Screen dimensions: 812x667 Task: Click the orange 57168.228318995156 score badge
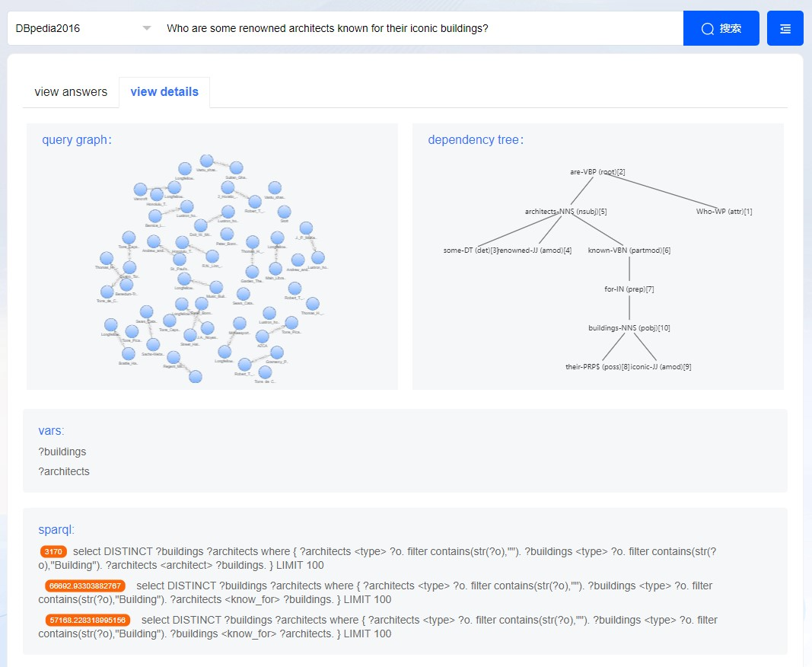pyautogui.click(x=88, y=620)
